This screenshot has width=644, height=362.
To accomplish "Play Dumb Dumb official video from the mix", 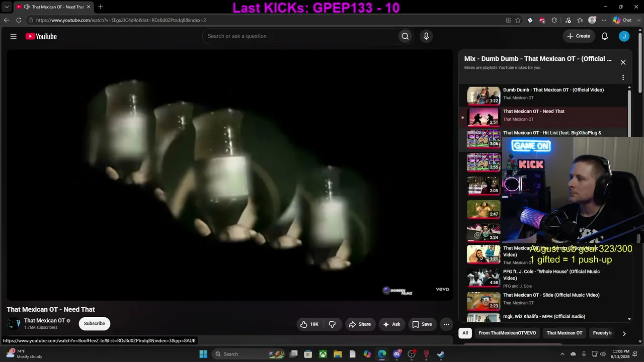I will coord(544,96).
